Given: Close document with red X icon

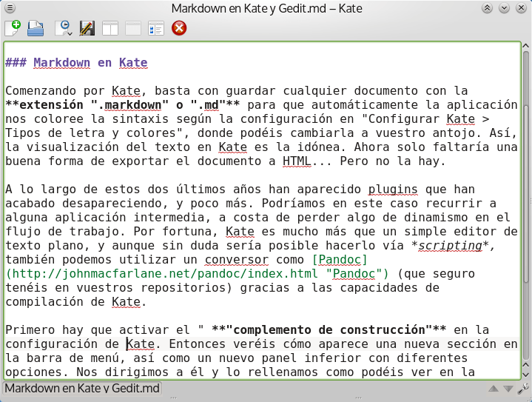Looking at the screenshot, I should pos(179,29).
